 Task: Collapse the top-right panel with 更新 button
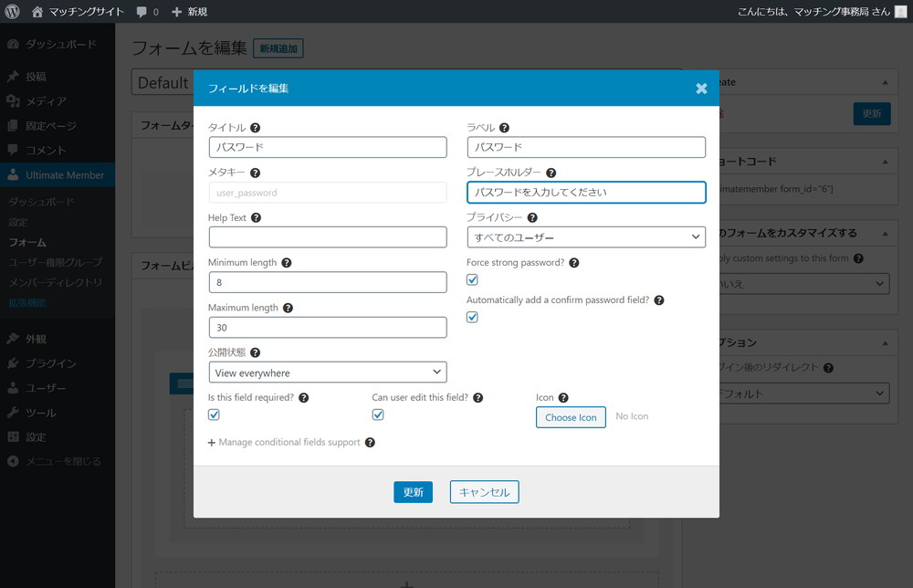click(885, 82)
